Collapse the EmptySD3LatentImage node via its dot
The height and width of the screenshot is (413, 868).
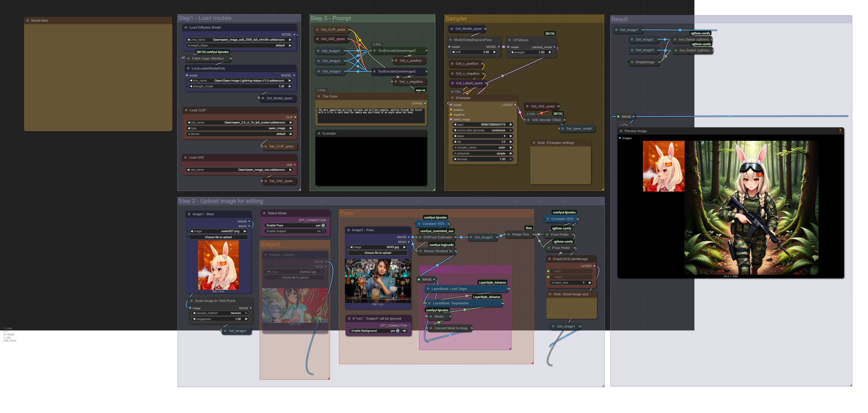click(549, 259)
